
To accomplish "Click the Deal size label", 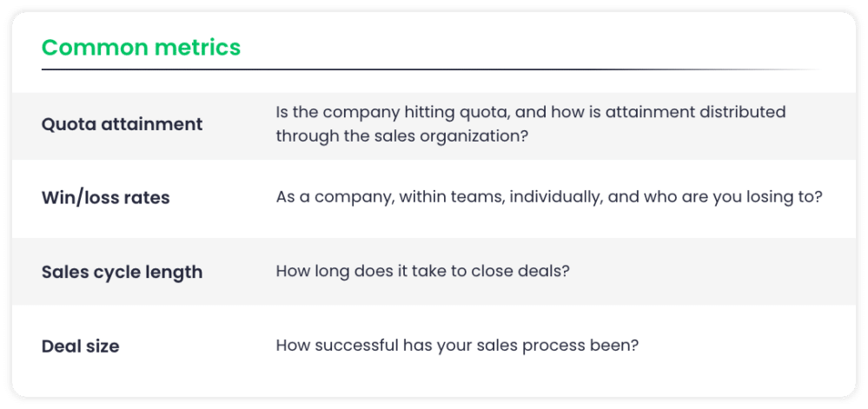I will [80, 346].
